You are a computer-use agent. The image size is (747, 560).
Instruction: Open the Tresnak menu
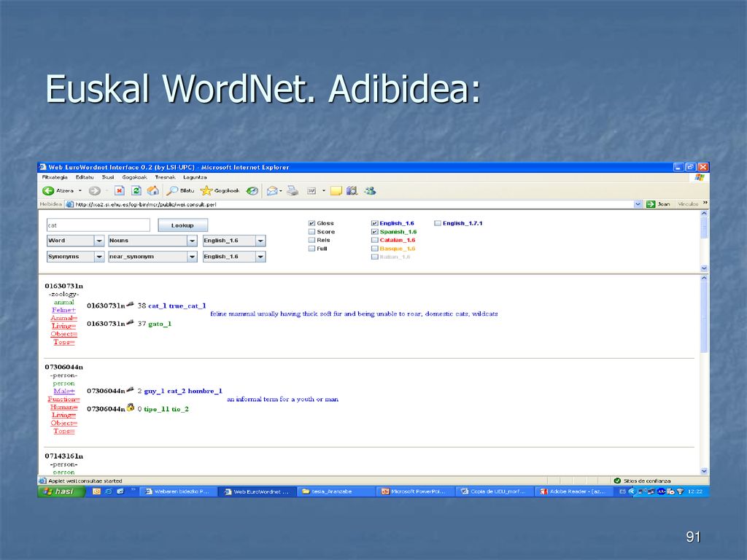tap(166, 177)
